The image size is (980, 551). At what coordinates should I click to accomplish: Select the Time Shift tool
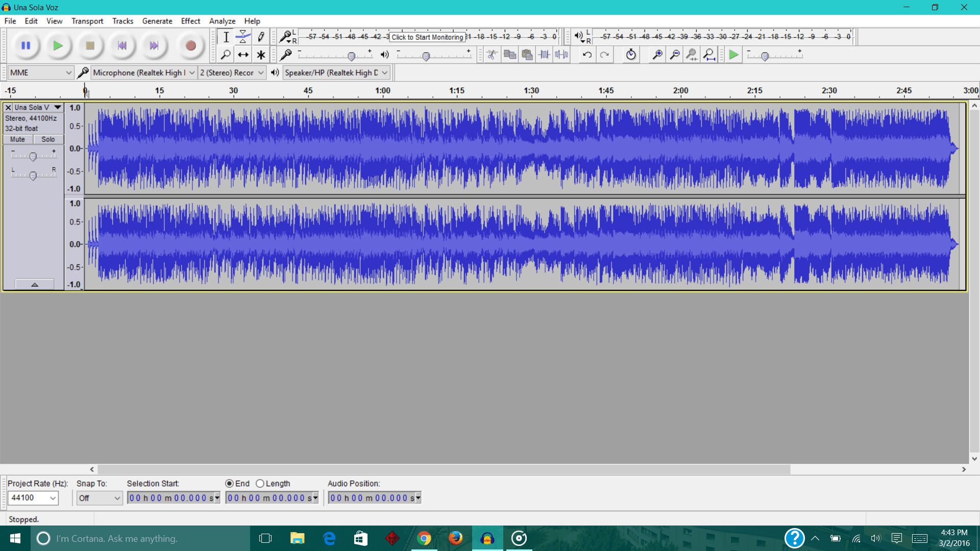pyautogui.click(x=243, y=55)
